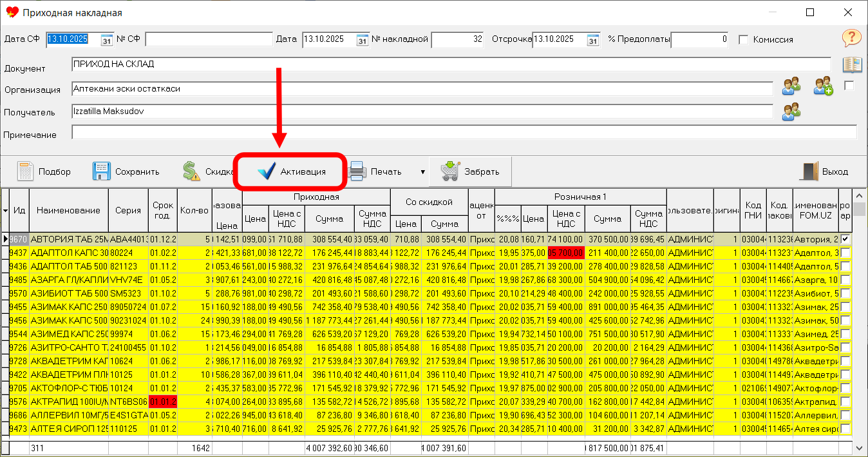Open the Дата СФ calendar picker

click(x=107, y=40)
